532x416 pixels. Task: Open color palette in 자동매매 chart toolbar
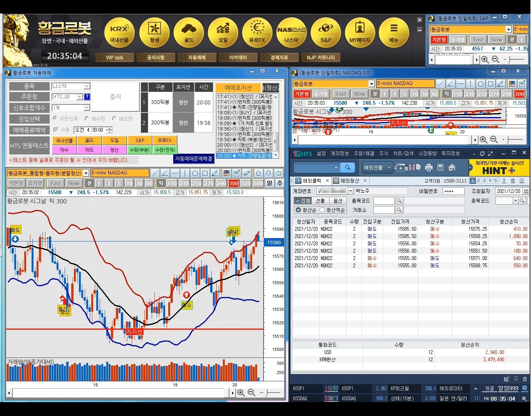point(227,173)
